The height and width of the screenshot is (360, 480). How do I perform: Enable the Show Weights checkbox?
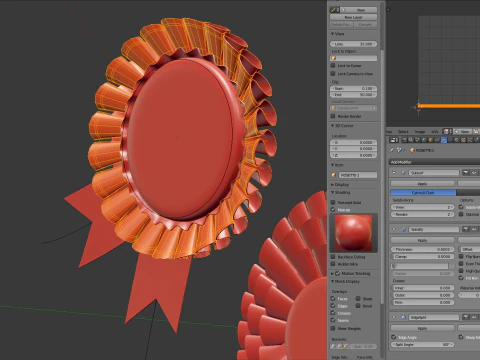tap(333, 328)
